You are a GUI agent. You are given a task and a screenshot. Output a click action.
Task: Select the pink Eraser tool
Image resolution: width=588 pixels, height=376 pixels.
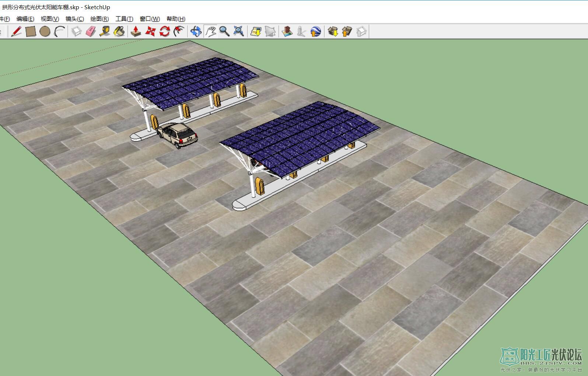coord(91,31)
